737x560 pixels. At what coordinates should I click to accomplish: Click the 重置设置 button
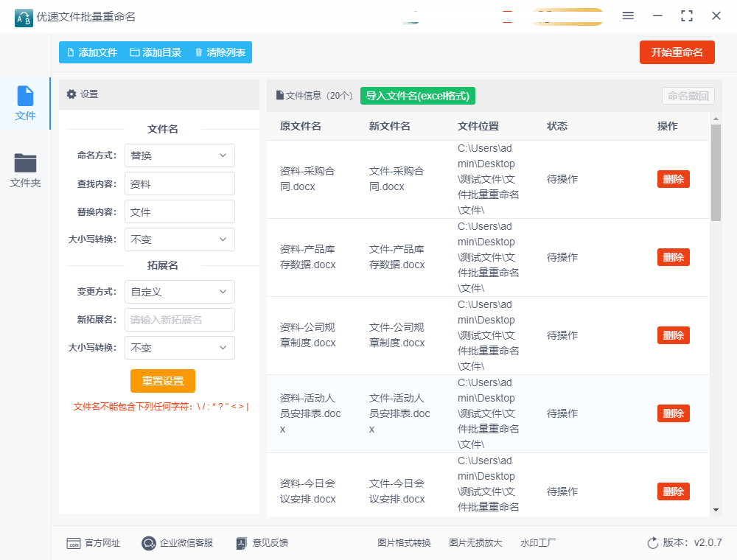click(x=163, y=380)
